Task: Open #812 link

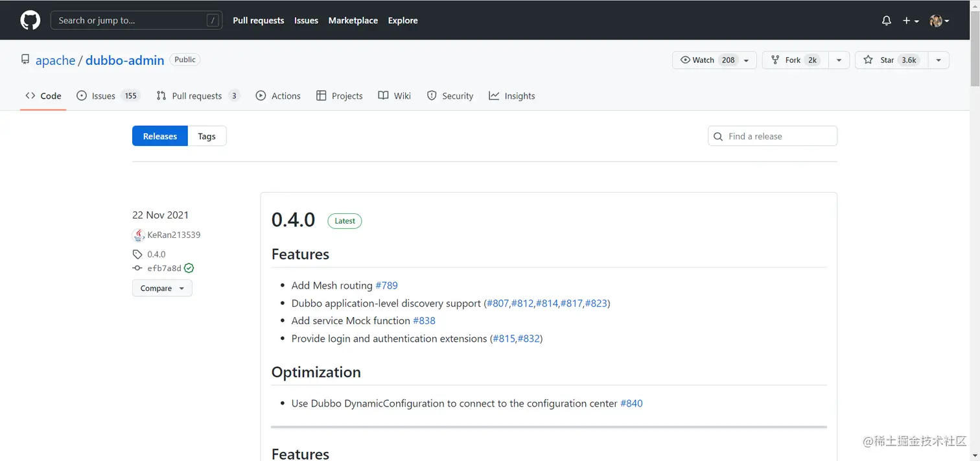Action: (522, 303)
